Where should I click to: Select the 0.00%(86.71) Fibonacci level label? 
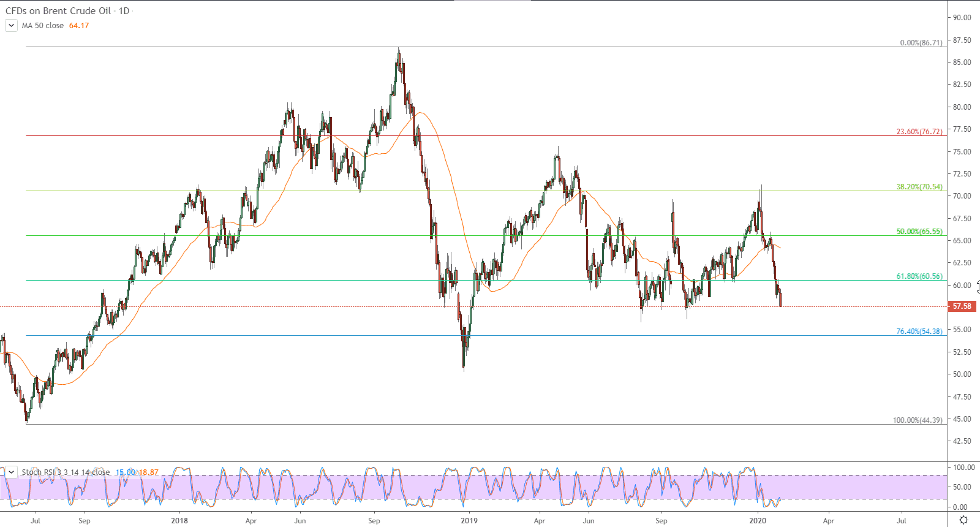[921, 43]
